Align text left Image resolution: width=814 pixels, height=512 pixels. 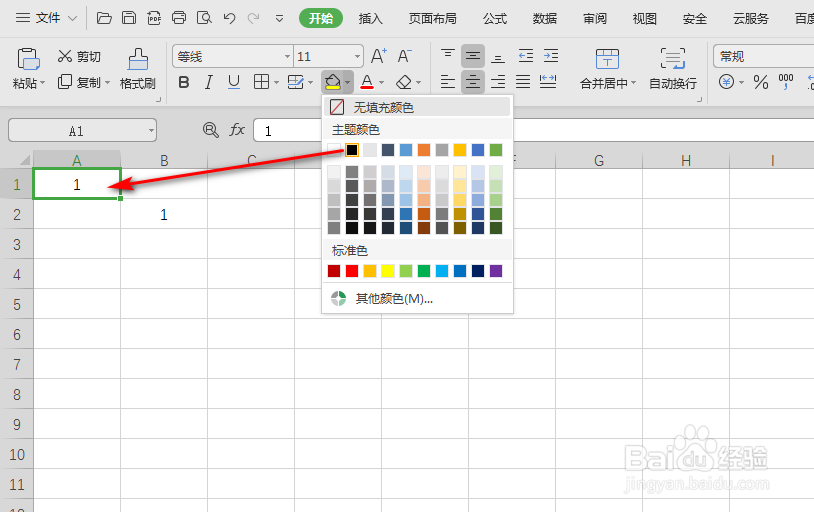[x=447, y=82]
